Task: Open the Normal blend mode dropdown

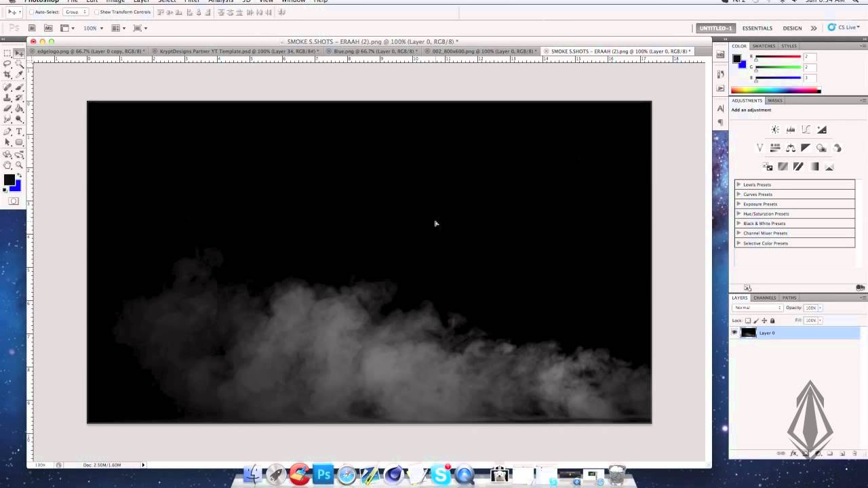Action: point(757,308)
